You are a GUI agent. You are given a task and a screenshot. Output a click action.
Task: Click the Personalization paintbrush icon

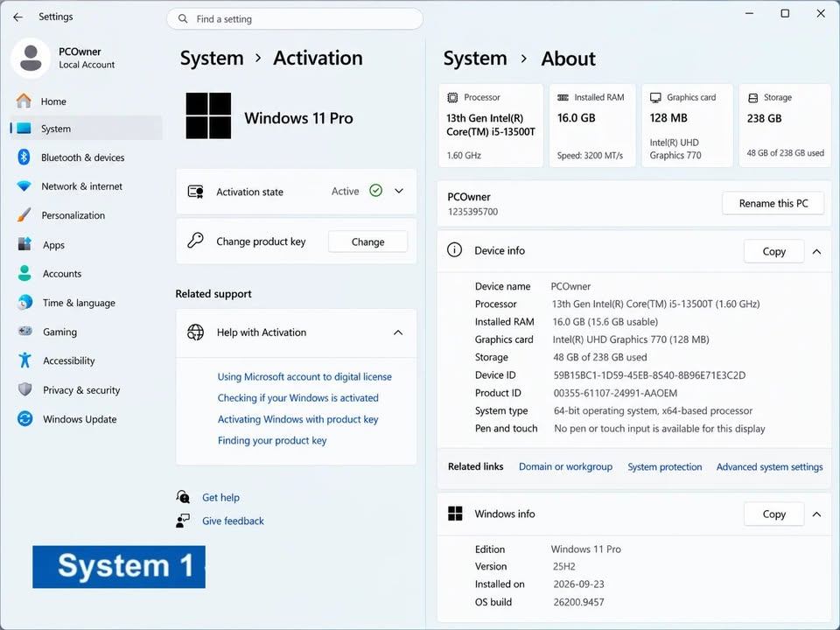(24, 215)
